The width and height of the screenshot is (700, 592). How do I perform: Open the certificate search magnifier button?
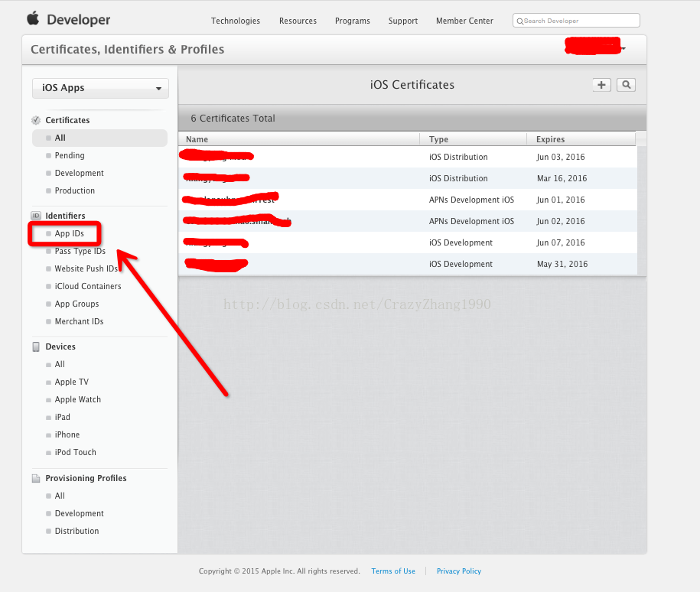626,85
